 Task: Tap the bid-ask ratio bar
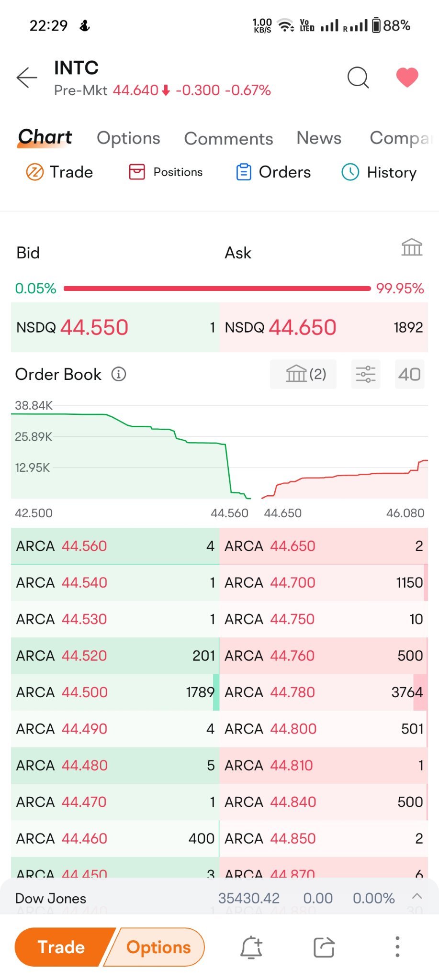pyautogui.click(x=217, y=288)
